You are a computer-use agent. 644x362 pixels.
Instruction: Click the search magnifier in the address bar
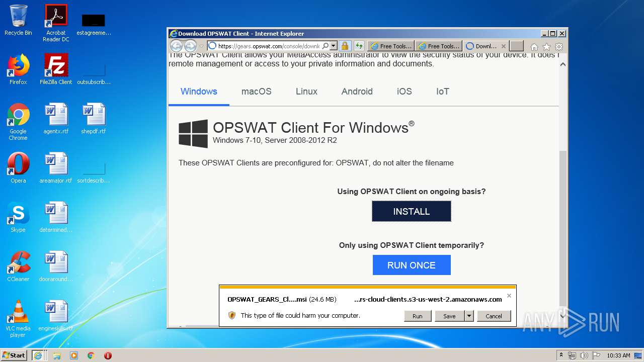click(326, 46)
